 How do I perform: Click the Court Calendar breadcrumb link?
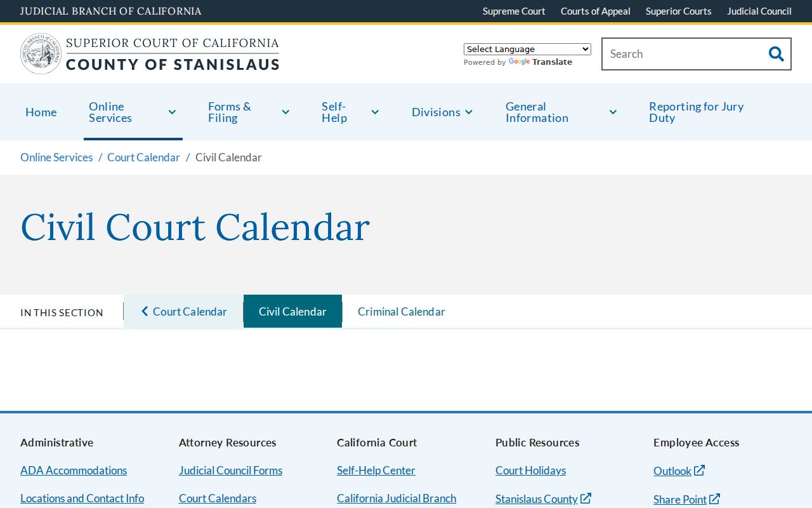pos(143,157)
